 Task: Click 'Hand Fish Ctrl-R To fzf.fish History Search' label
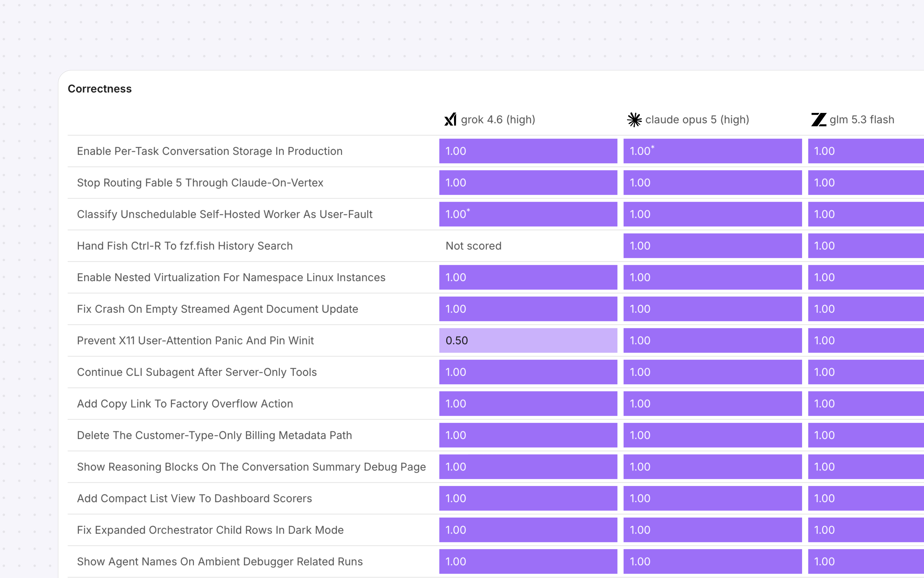185,246
